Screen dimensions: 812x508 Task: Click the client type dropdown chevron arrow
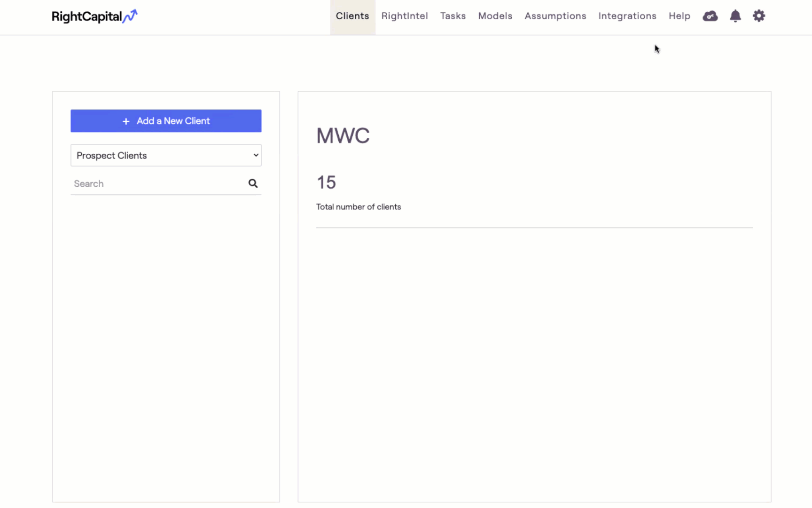(x=256, y=155)
